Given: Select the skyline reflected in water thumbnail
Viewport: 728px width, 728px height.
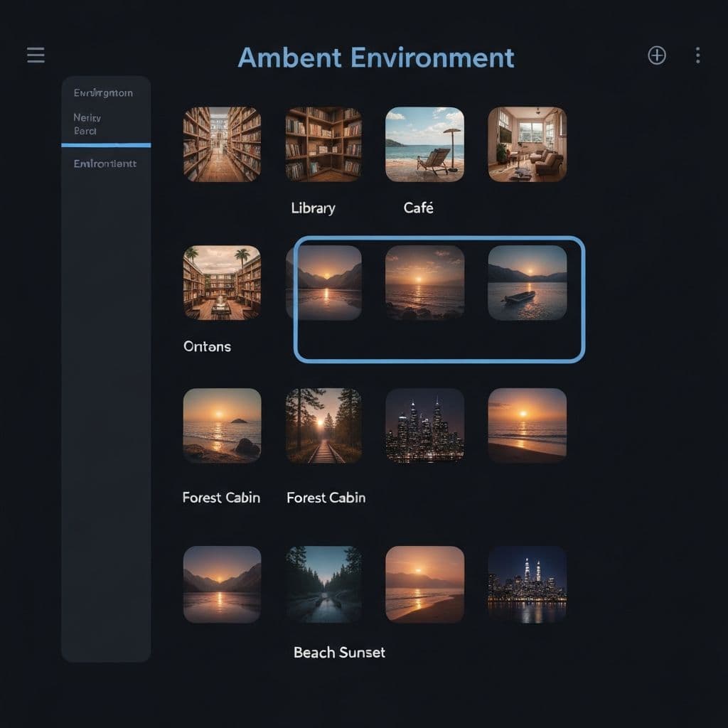Looking at the screenshot, I should (x=527, y=584).
